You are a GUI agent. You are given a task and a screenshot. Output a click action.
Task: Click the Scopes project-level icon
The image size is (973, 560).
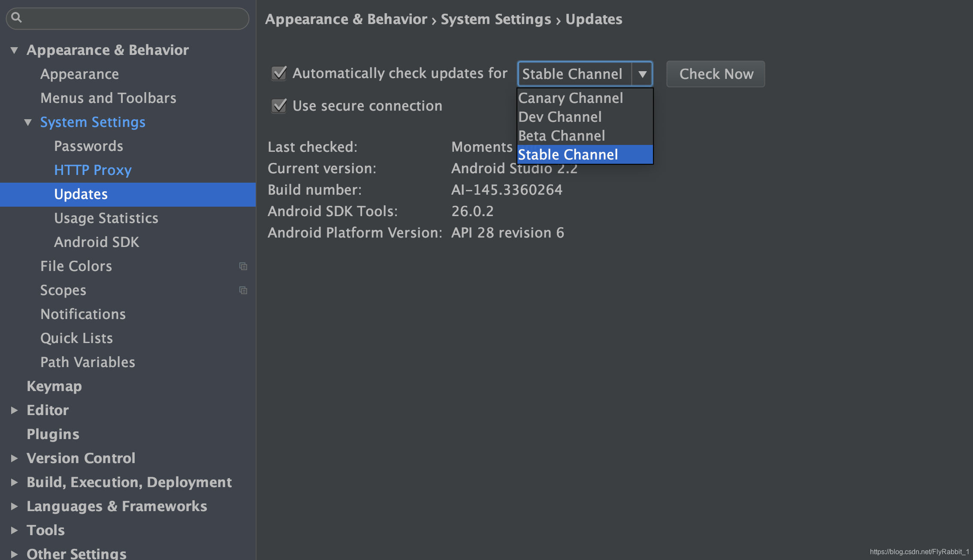[x=243, y=290]
